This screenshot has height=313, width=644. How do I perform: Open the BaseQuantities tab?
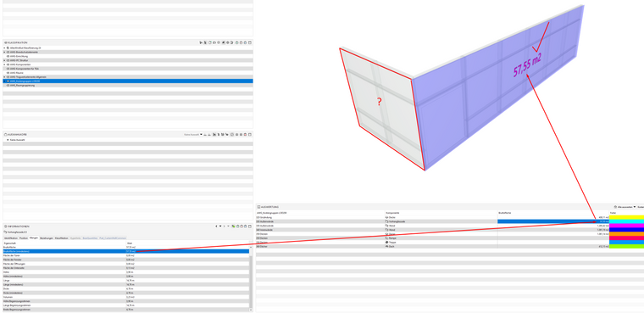click(90, 238)
